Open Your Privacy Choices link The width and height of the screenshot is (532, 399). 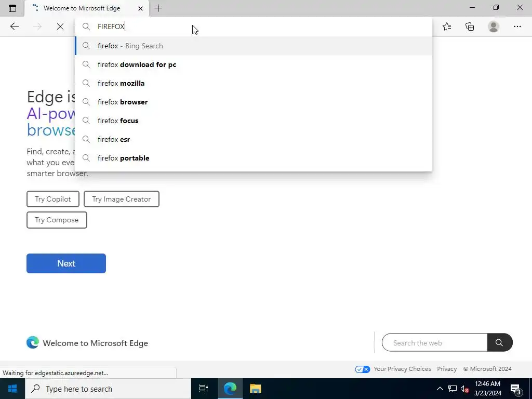[x=402, y=369]
